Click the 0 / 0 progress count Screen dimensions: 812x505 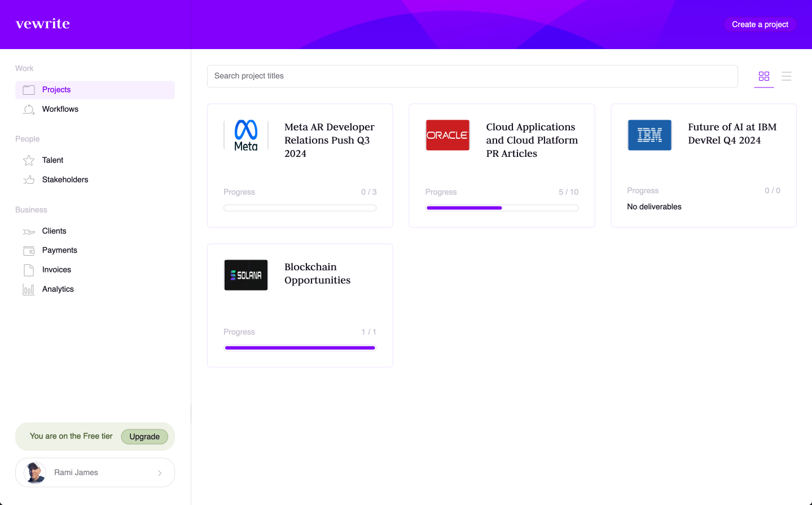click(773, 191)
